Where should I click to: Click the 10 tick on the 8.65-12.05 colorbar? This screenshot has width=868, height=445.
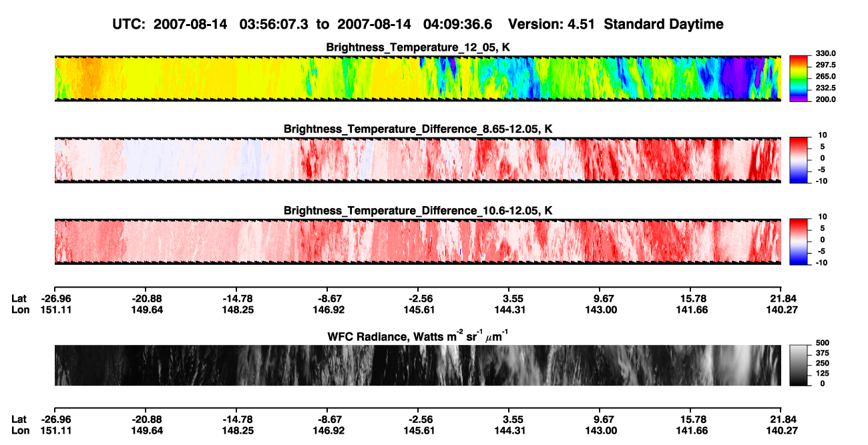click(823, 135)
